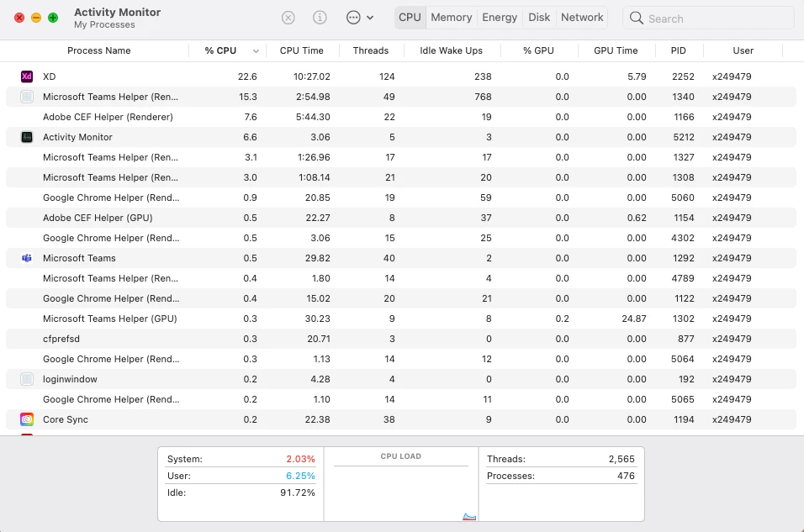
Task: Select the Activity Monitor process icon
Action: (x=27, y=137)
